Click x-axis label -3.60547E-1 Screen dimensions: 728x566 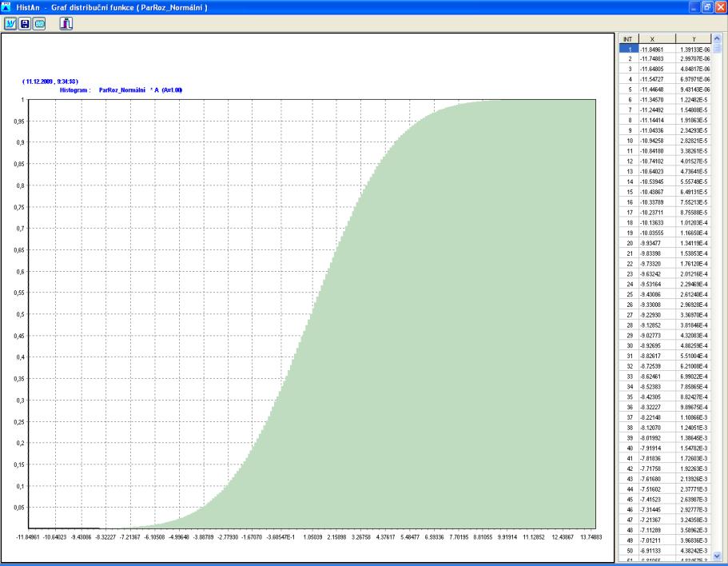tap(280, 537)
